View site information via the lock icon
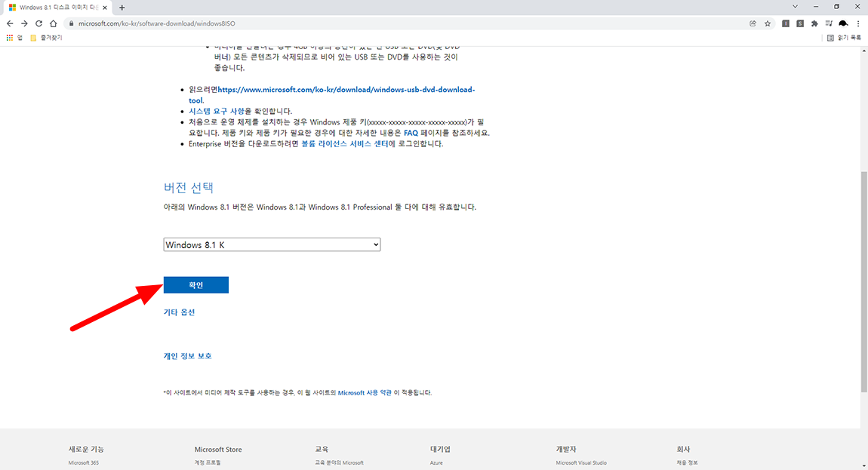The height and width of the screenshot is (470, 868). (x=71, y=24)
